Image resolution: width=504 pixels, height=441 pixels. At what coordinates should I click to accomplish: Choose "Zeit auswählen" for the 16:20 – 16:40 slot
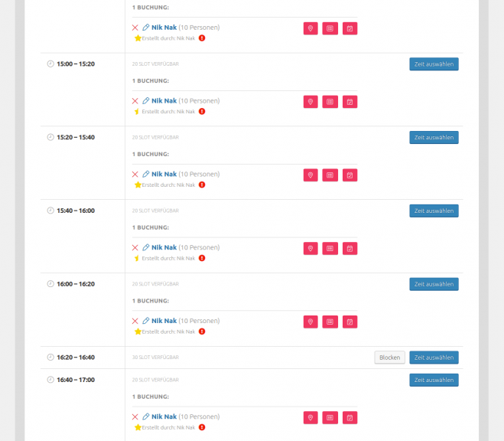coord(434,358)
